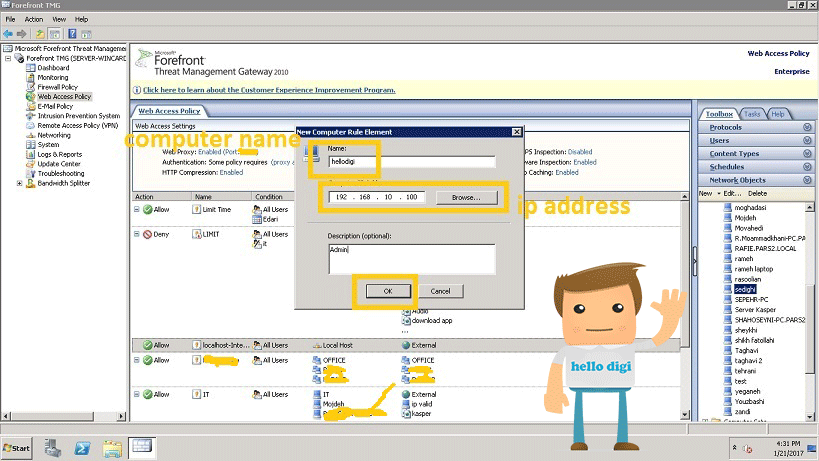
Task: Open the Action menu
Action: 34,19
